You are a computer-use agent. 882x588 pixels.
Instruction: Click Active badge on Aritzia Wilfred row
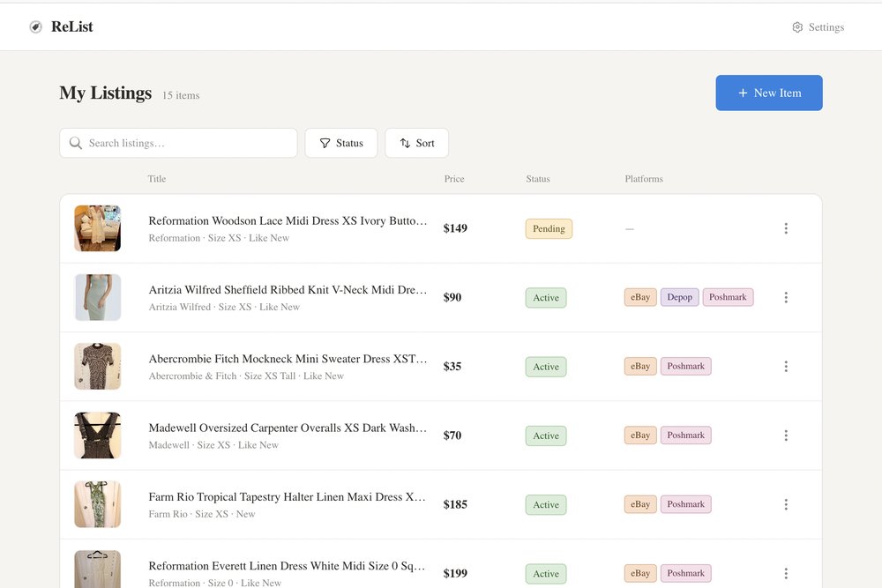[546, 298]
